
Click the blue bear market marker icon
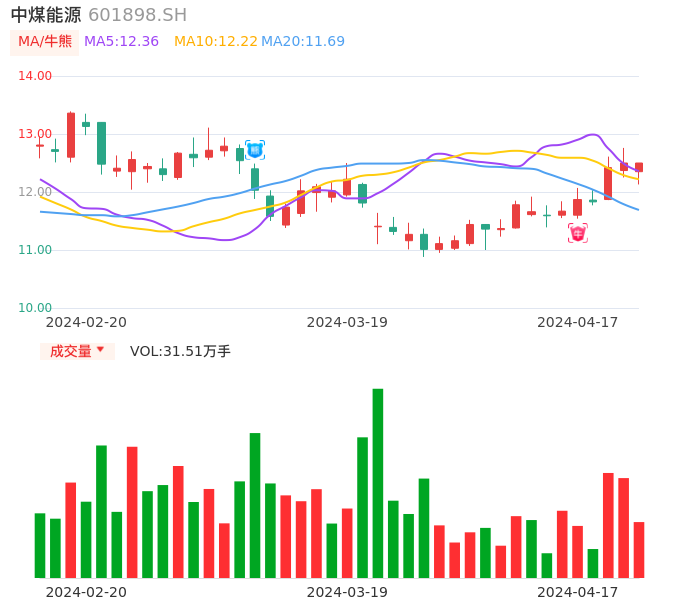point(255,150)
